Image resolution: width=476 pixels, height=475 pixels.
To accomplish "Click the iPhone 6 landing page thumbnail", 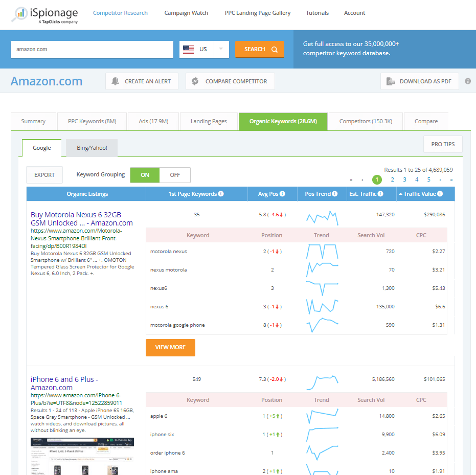I will click(x=82, y=456).
